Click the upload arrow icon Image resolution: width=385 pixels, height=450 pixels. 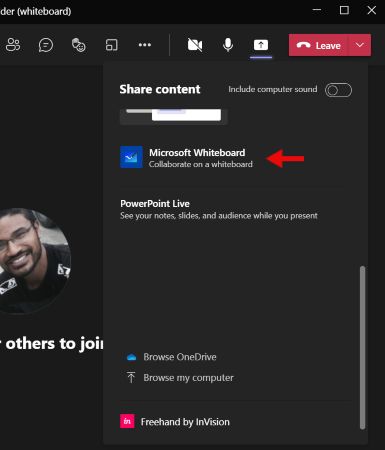pos(131,377)
